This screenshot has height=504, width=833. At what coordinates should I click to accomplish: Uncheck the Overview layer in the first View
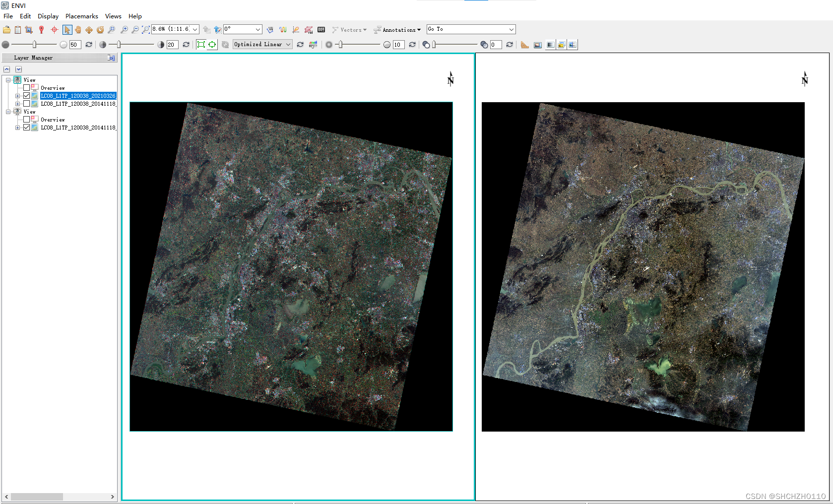[27, 87]
